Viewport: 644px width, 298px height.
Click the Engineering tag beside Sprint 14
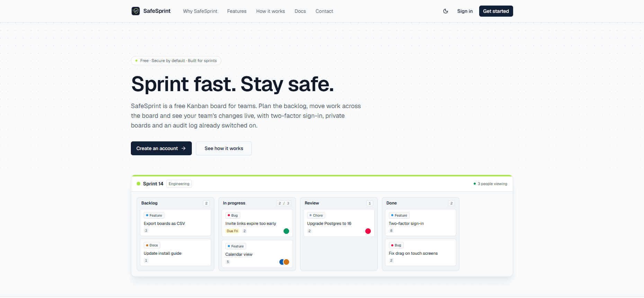click(x=179, y=184)
